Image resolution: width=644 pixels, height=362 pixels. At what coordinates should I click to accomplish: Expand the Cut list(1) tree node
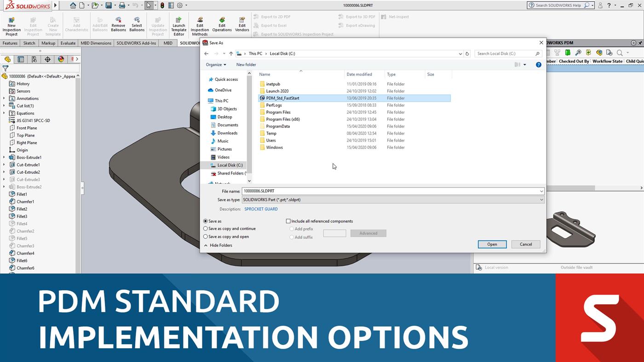click(x=5, y=106)
